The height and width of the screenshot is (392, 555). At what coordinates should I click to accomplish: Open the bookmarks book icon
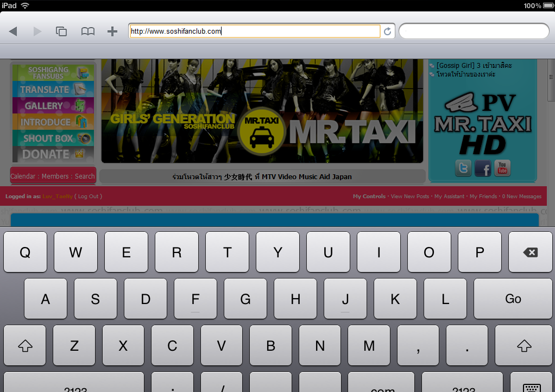[x=88, y=31]
